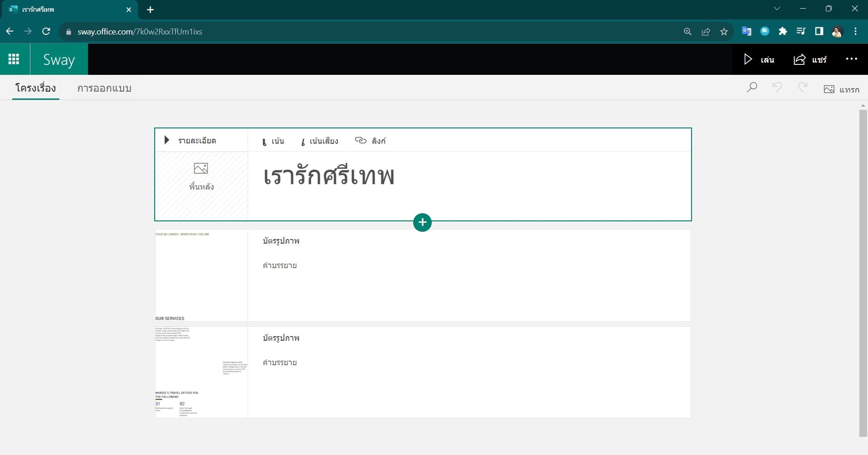
Task: Click the blue chat extension icon
Action: (x=765, y=31)
